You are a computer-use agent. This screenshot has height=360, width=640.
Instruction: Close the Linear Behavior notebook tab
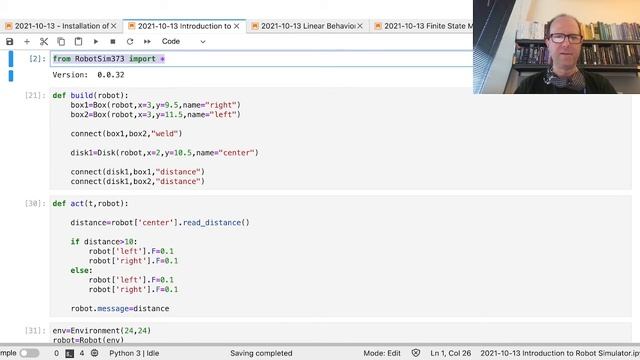tap(360, 26)
